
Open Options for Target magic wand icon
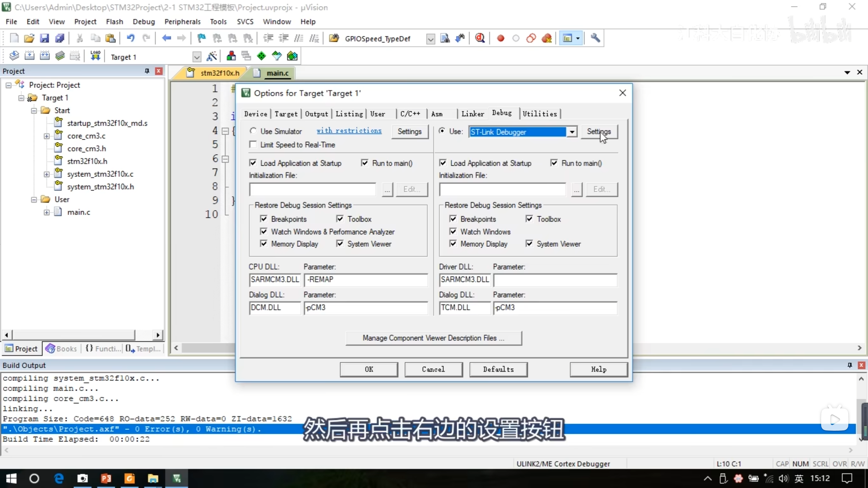click(x=212, y=56)
